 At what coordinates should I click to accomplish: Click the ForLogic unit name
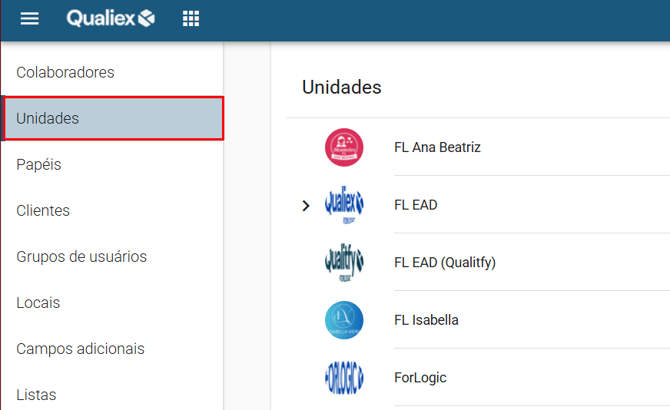tap(420, 378)
